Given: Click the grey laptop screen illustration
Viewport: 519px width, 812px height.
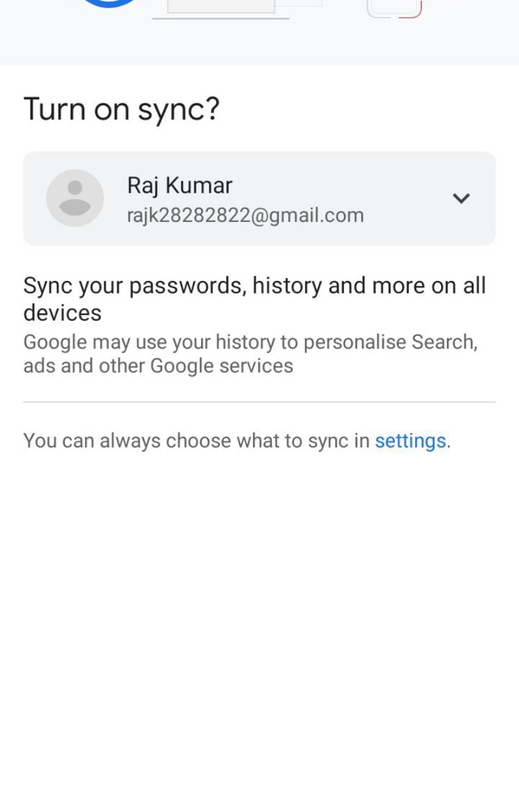Looking at the screenshot, I should (221, 6).
